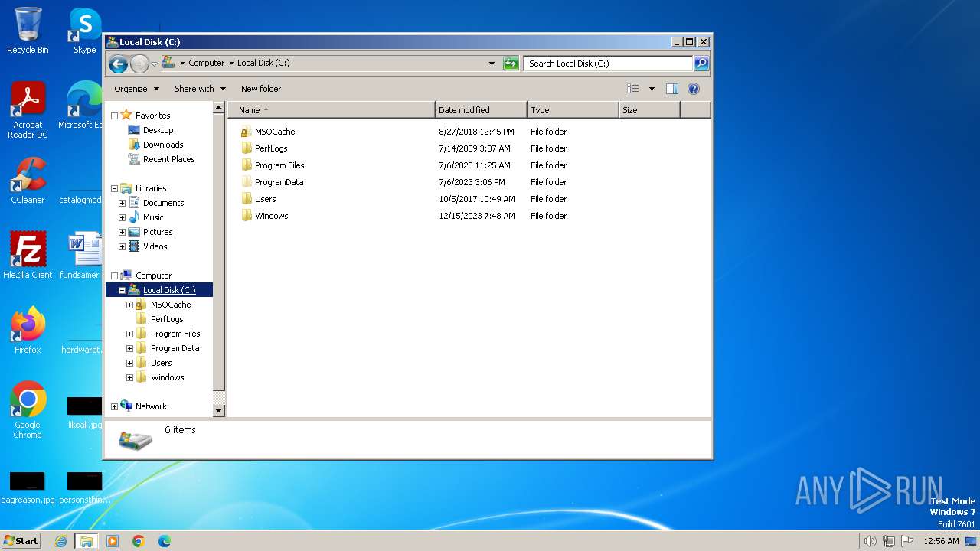Screen dimensions: 980x551
Task: Select the Program Files folder in list
Action: [273, 165]
